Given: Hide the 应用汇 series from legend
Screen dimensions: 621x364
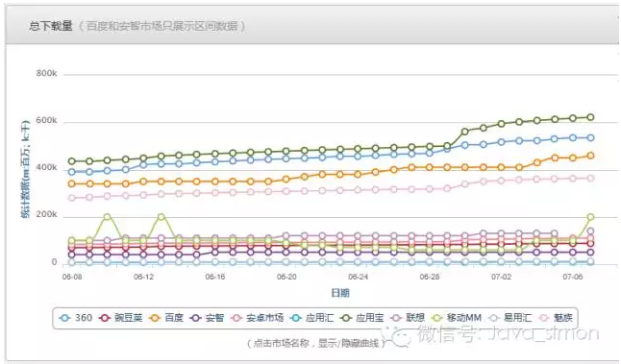Looking at the screenshot, I should (312, 318).
